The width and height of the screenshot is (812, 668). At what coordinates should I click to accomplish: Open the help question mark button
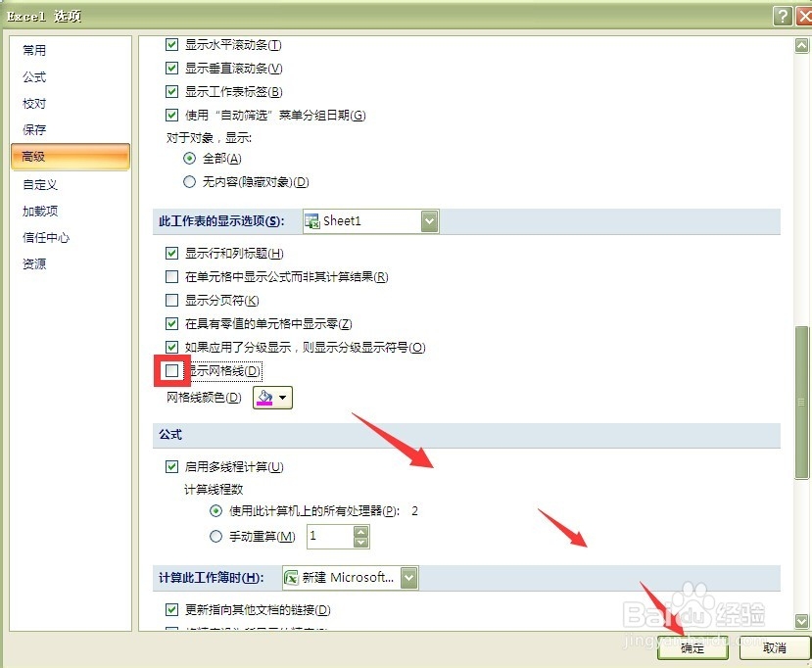(783, 16)
